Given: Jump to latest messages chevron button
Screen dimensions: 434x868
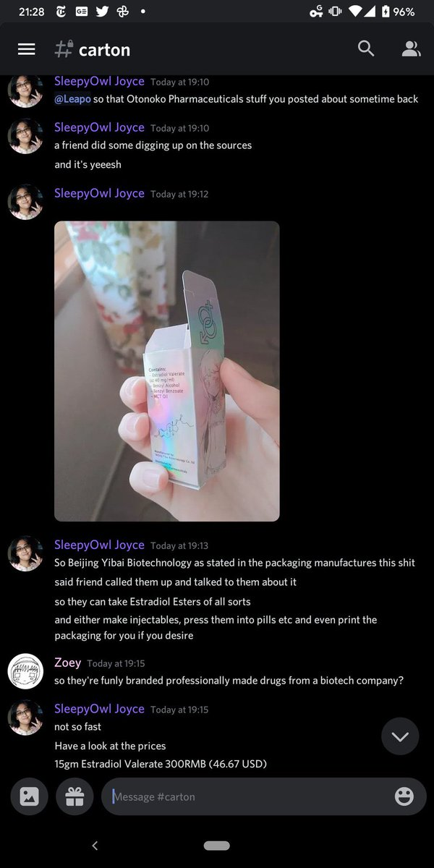Looking at the screenshot, I should (x=400, y=736).
